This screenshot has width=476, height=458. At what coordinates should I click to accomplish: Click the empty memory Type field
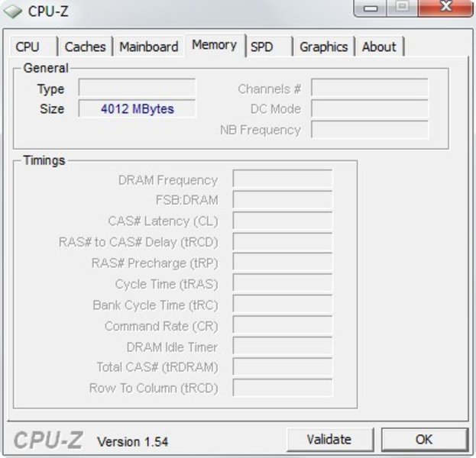[x=137, y=88]
